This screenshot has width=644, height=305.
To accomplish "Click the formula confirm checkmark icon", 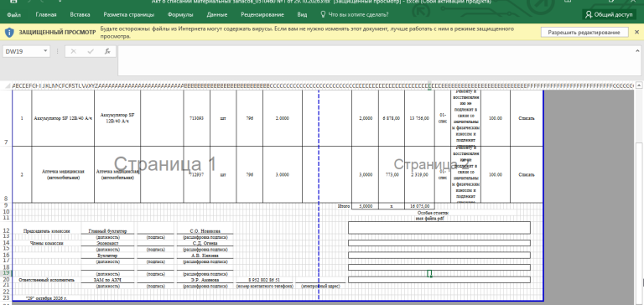I will tap(91, 51).
